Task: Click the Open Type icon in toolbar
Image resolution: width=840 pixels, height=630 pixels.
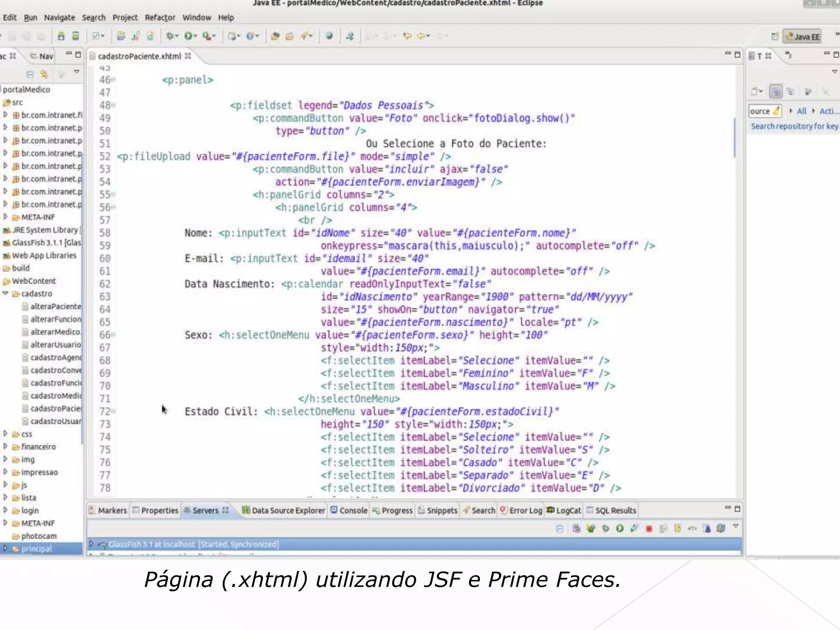Action: point(275,36)
